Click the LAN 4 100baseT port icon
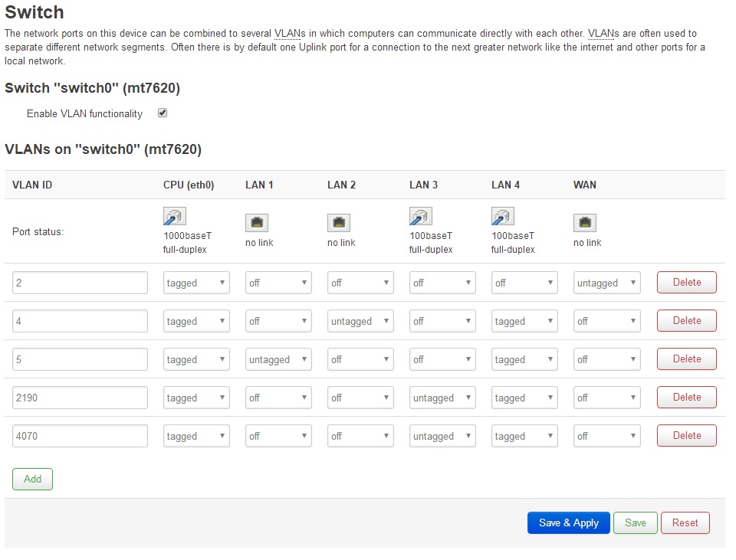 tap(502, 215)
